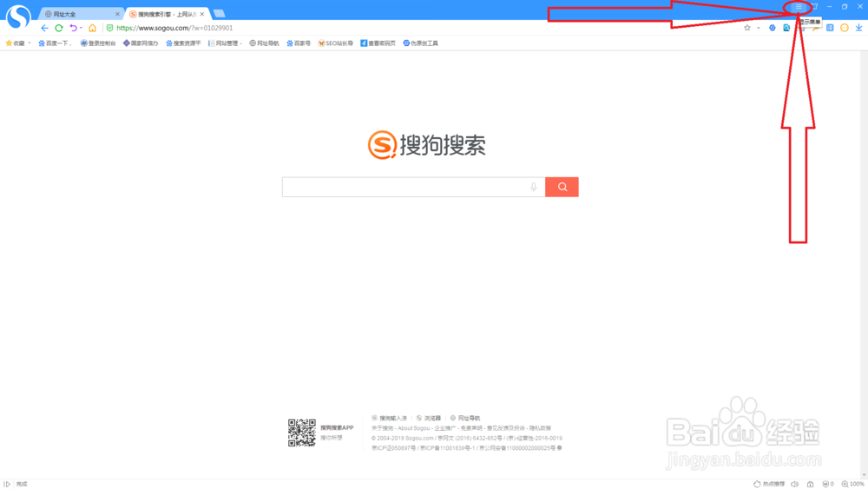This screenshot has height=489, width=868.
Task: Close the 网址大全 tab
Action: coord(117,14)
